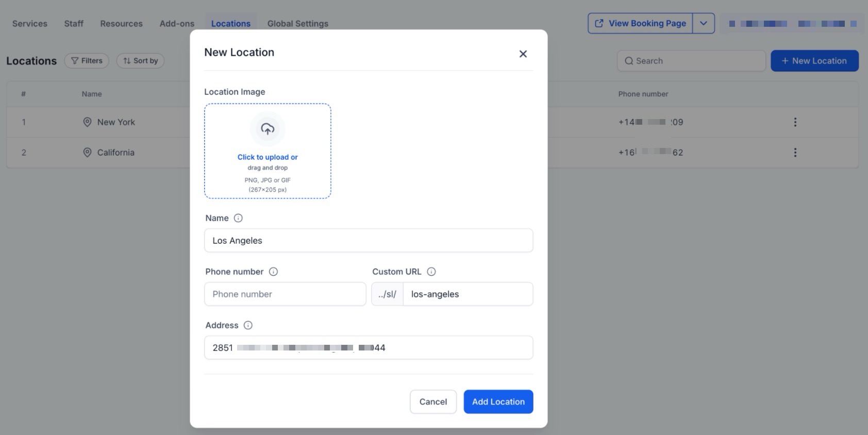Expand the View Booking Page dropdown arrow
This screenshot has width=868, height=435.
[704, 23]
